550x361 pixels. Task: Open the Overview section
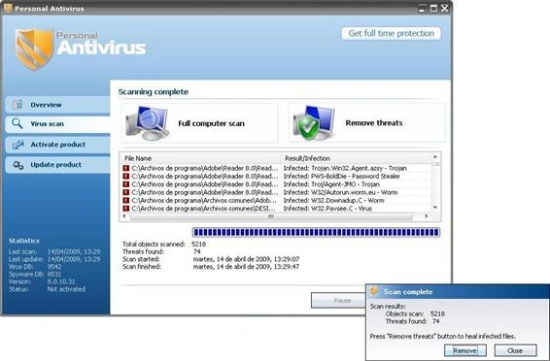58,105
